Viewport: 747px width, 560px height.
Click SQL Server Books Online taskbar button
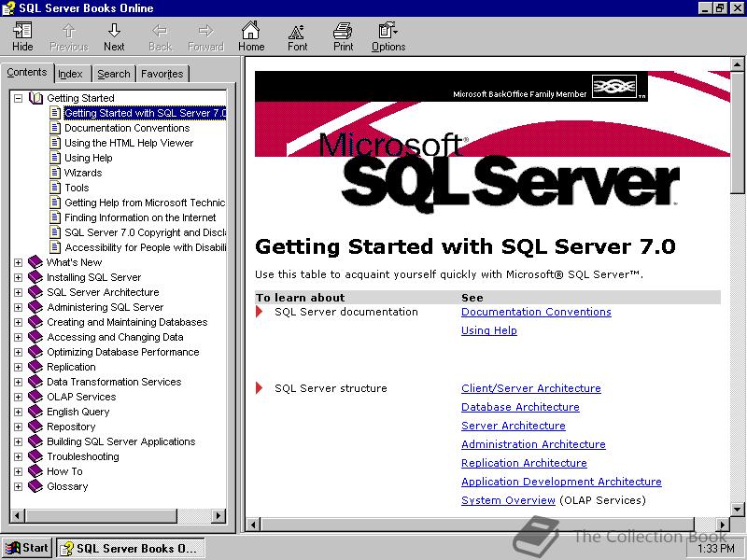(x=131, y=548)
